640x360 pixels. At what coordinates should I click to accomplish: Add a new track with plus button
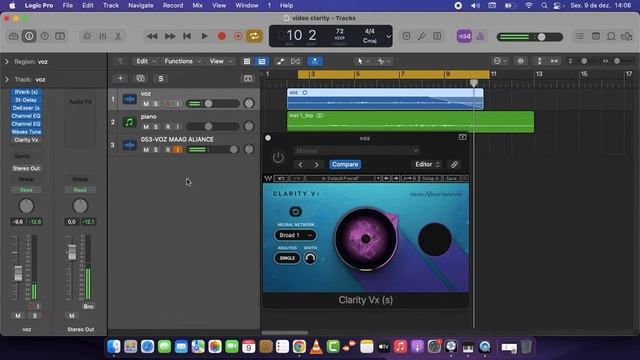point(120,78)
